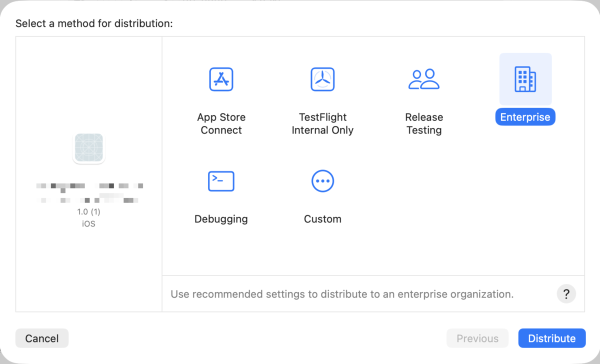Click the Custom method label

pos(322,219)
